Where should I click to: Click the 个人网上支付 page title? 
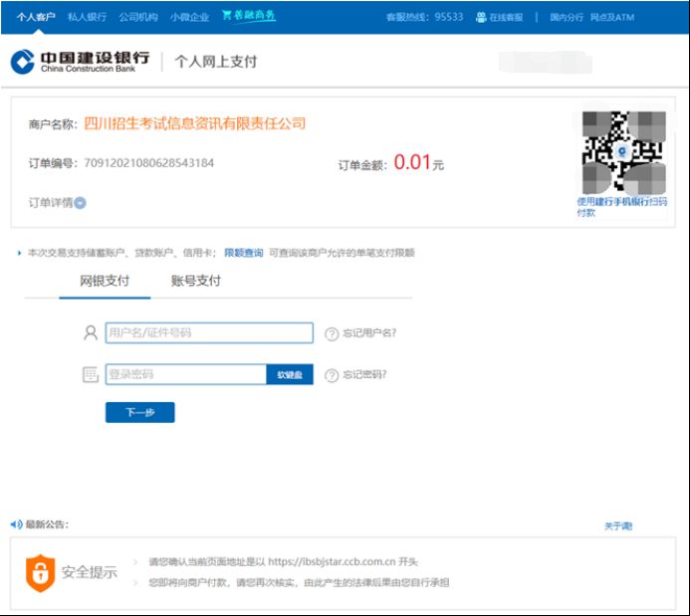[x=216, y=62]
